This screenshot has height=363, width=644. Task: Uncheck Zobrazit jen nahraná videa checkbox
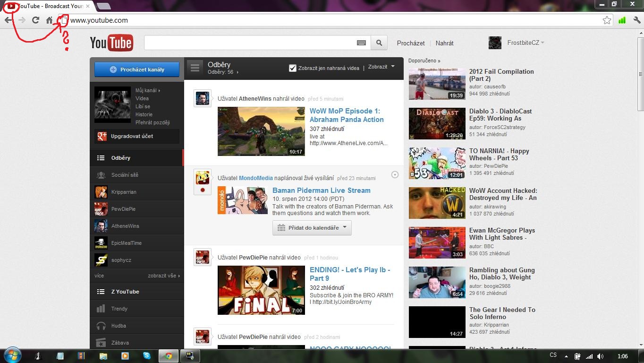(293, 68)
